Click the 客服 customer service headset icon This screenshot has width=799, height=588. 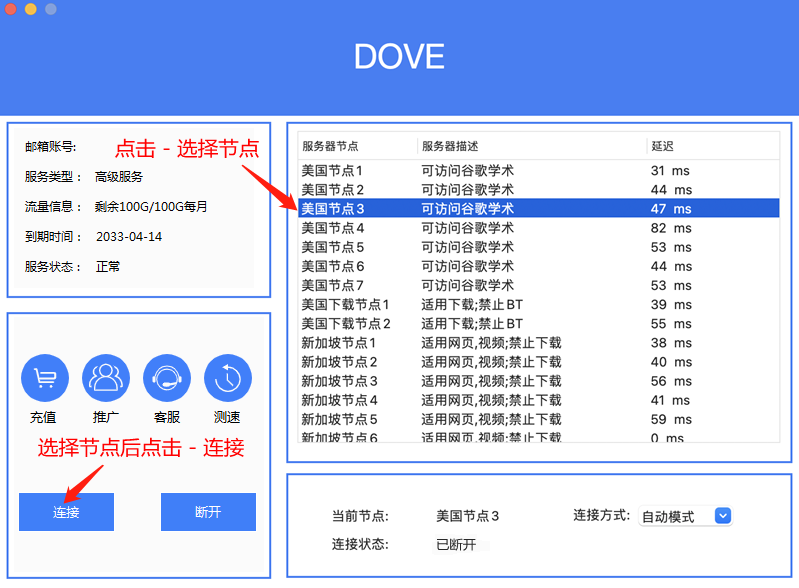pyautogui.click(x=167, y=378)
